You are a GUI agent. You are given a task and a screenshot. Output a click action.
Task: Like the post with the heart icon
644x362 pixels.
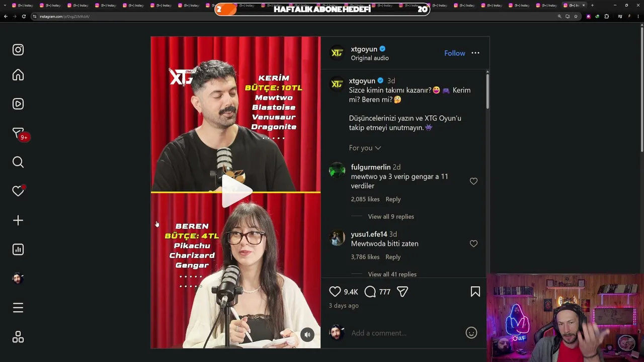pos(335,292)
